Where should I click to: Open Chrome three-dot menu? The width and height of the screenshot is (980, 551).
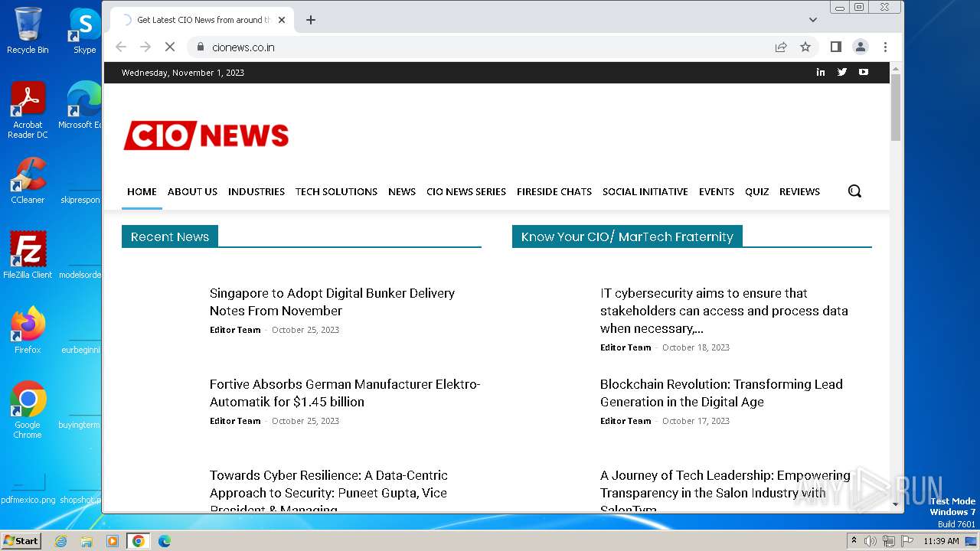click(885, 47)
